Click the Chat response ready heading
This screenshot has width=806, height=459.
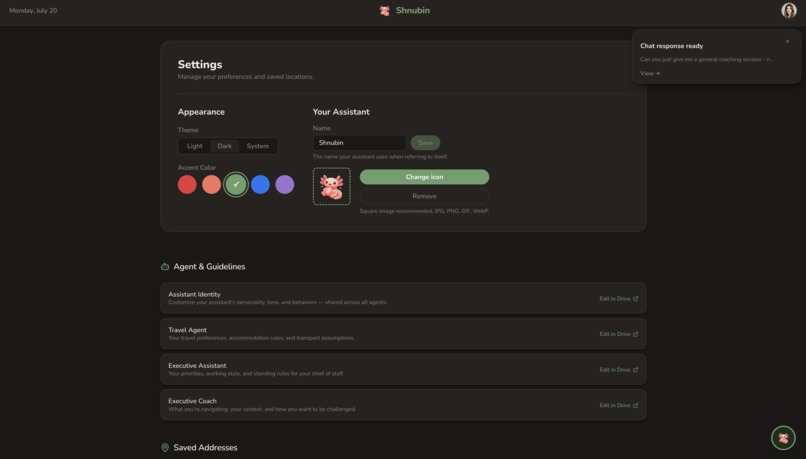coord(671,46)
